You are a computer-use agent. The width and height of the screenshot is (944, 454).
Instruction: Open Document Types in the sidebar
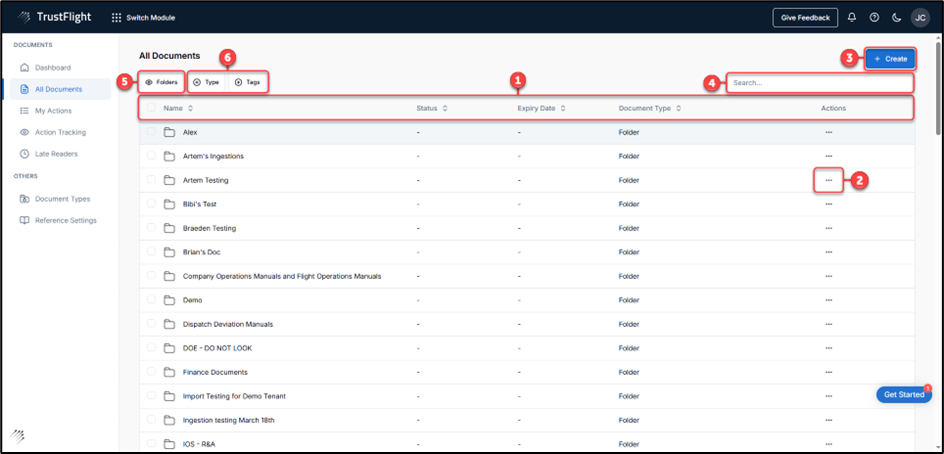(x=62, y=198)
